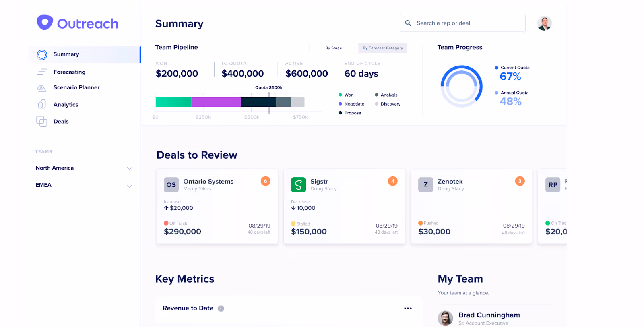The width and height of the screenshot is (644, 327).
Task: Click the Forecasting lines icon
Action: click(42, 72)
